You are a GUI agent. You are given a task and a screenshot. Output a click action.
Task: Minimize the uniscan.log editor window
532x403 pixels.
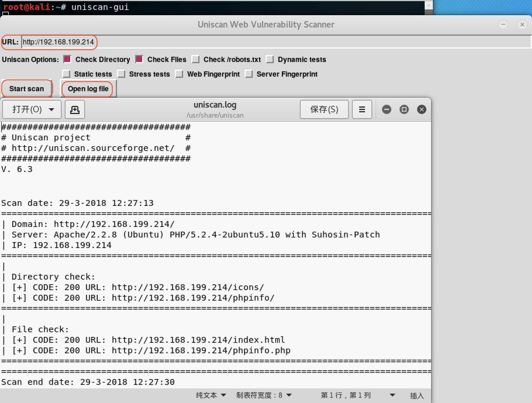point(387,109)
